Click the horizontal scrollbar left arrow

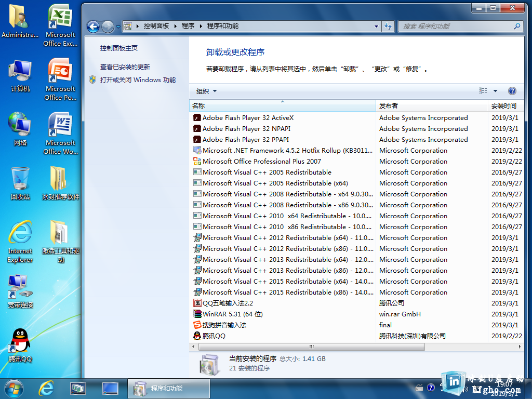point(193,347)
